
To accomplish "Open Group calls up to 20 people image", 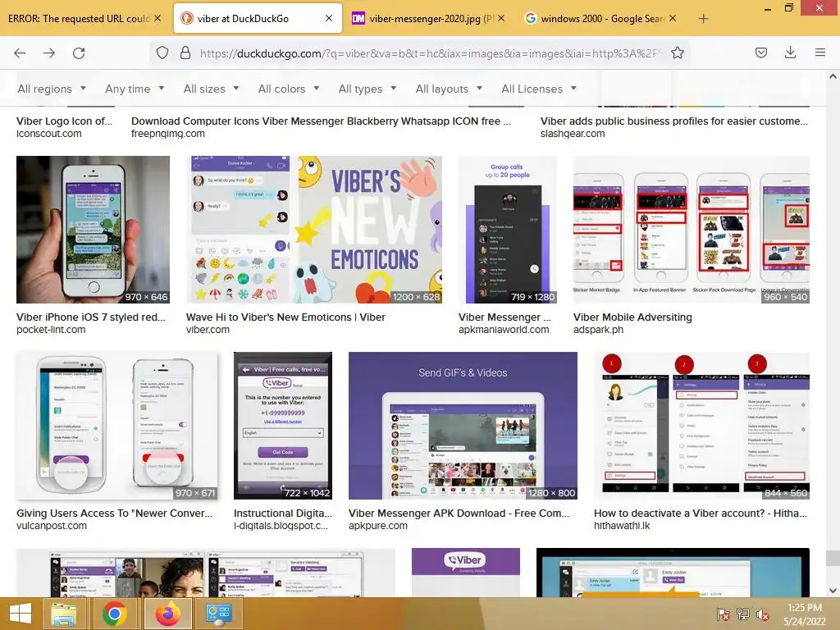I will [507, 230].
